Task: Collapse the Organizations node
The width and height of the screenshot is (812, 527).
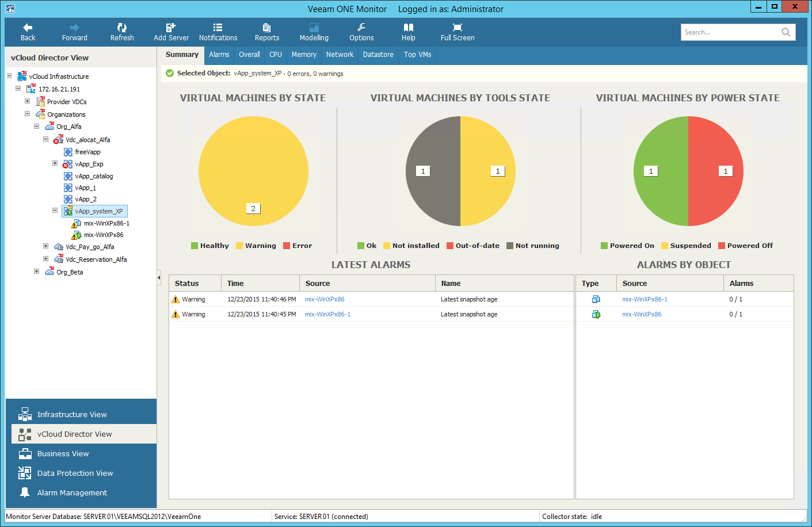Action: (x=28, y=114)
